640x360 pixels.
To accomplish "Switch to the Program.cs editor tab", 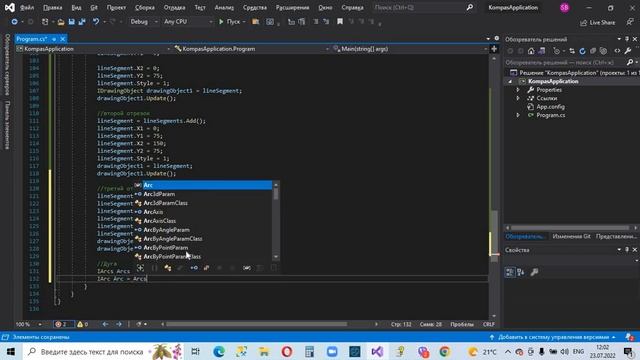I will pos(32,39).
